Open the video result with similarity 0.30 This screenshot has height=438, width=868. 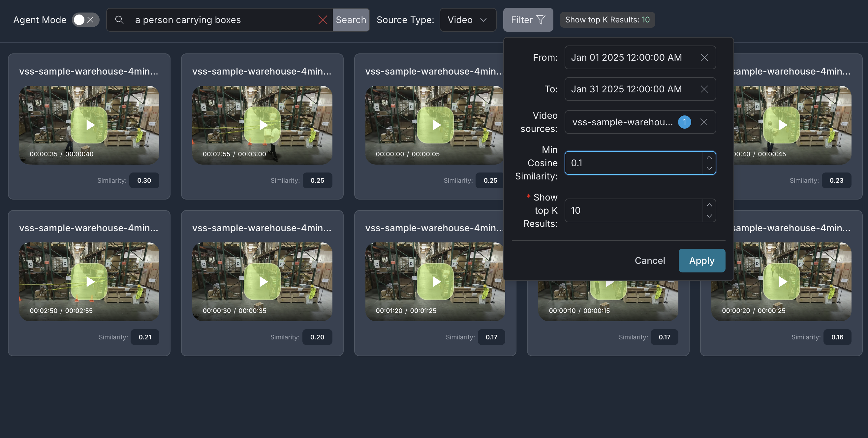(x=89, y=125)
